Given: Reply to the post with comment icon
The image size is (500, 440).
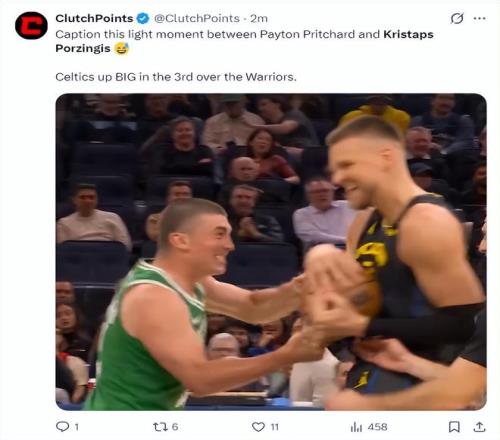Looking at the screenshot, I should [62, 427].
